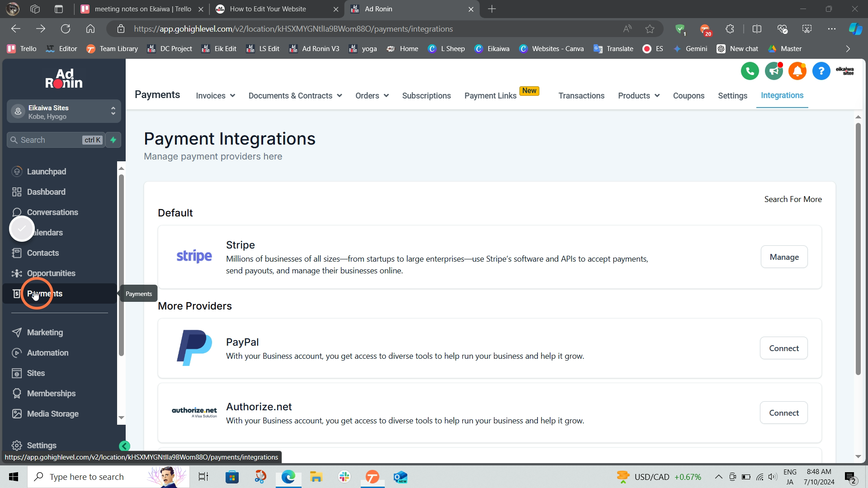Click Manage button for Stripe
This screenshot has height=488, width=868.
coord(784,257)
